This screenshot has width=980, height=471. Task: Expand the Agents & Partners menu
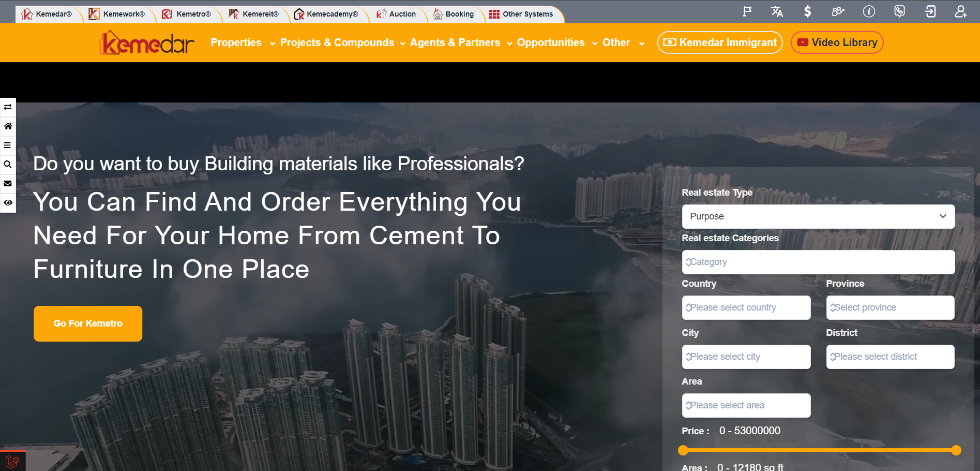coord(461,42)
